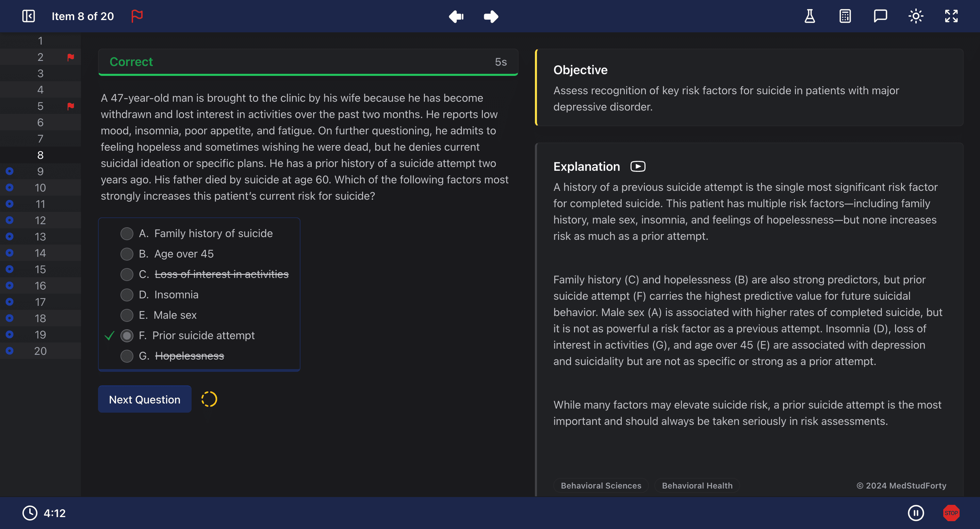980x529 pixels.
Task: Enter fullscreen mode
Action: [x=951, y=16]
